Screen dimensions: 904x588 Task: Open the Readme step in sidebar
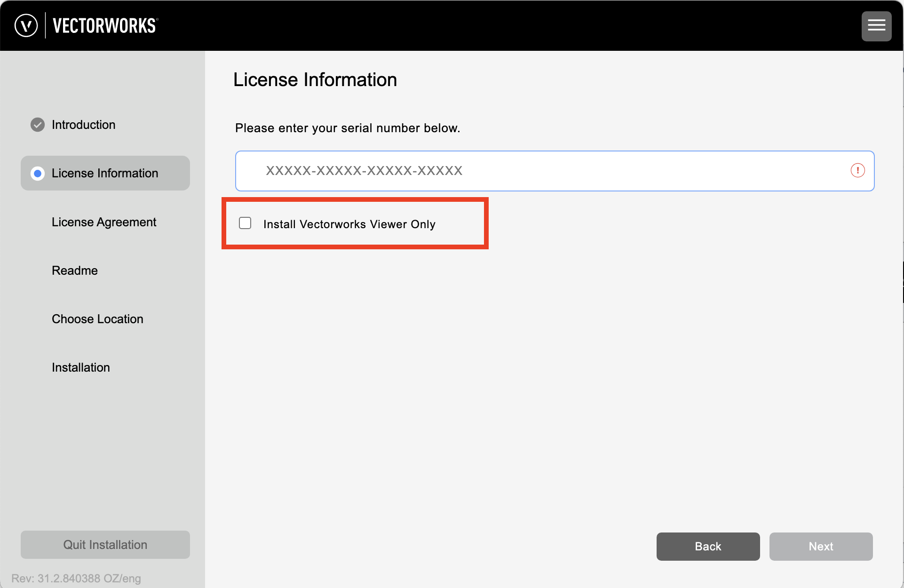pos(75,270)
